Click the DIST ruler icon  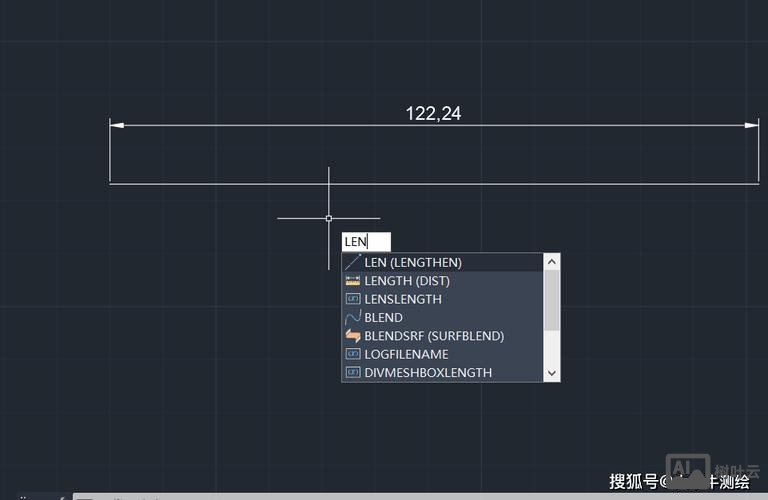coord(353,281)
